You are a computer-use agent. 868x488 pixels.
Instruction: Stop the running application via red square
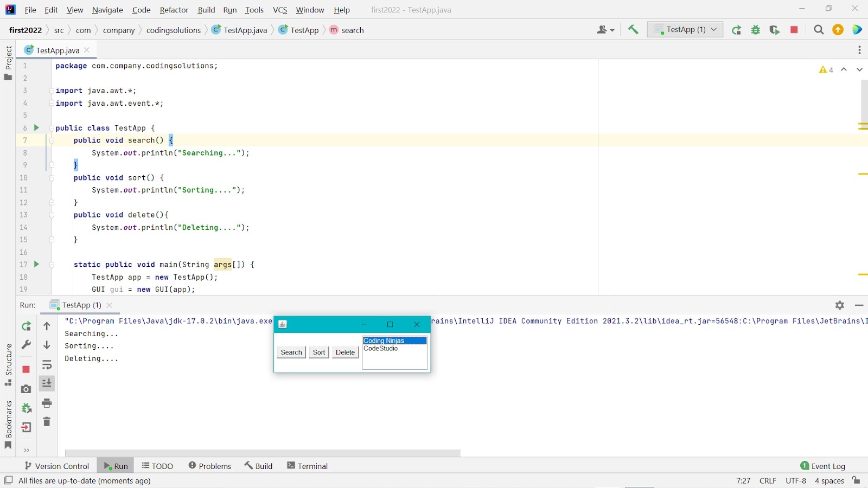[794, 30]
